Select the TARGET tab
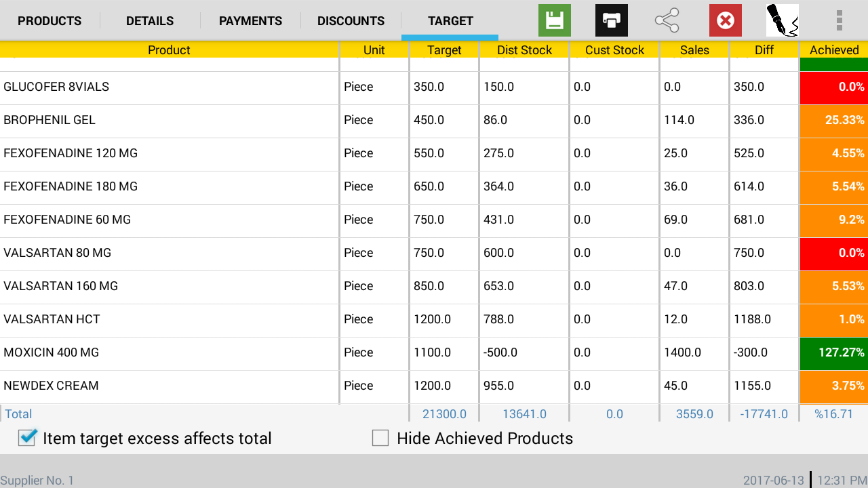868x488 pixels. pos(450,21)
